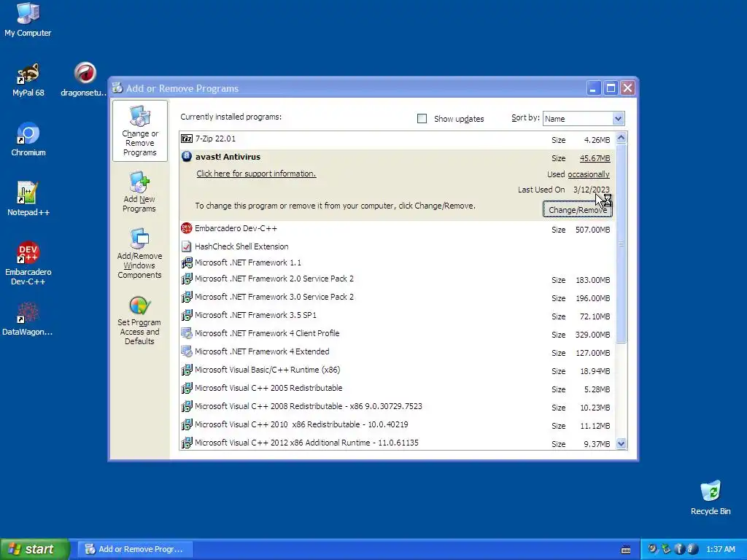Click the program list scrollbar thumb

(621, 244)
